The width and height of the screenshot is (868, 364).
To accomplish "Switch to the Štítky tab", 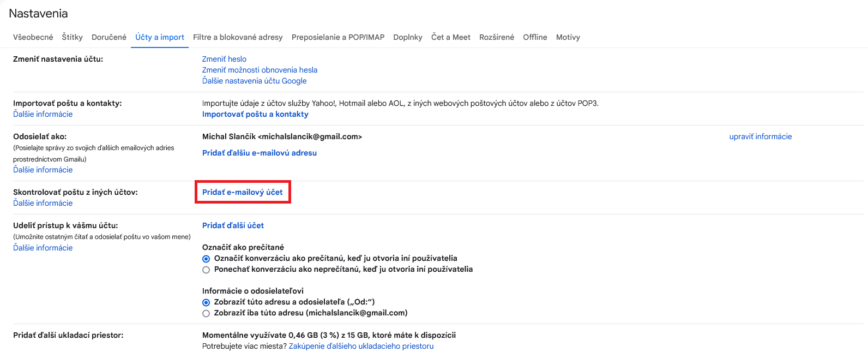I will pos(73,37).
